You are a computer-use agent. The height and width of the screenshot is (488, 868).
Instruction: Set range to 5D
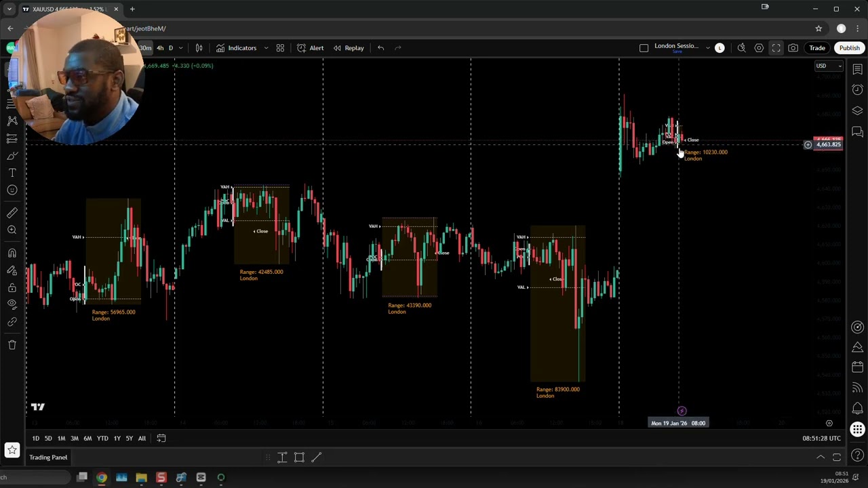coord(48,439)
